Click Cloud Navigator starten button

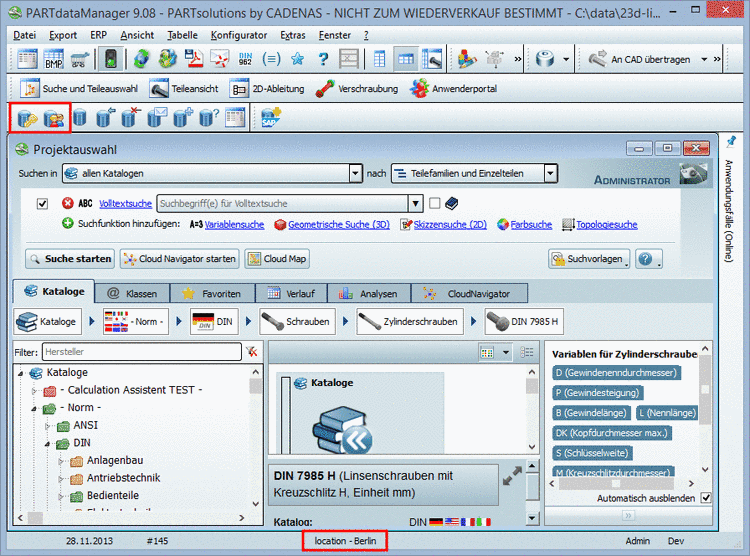179,259
